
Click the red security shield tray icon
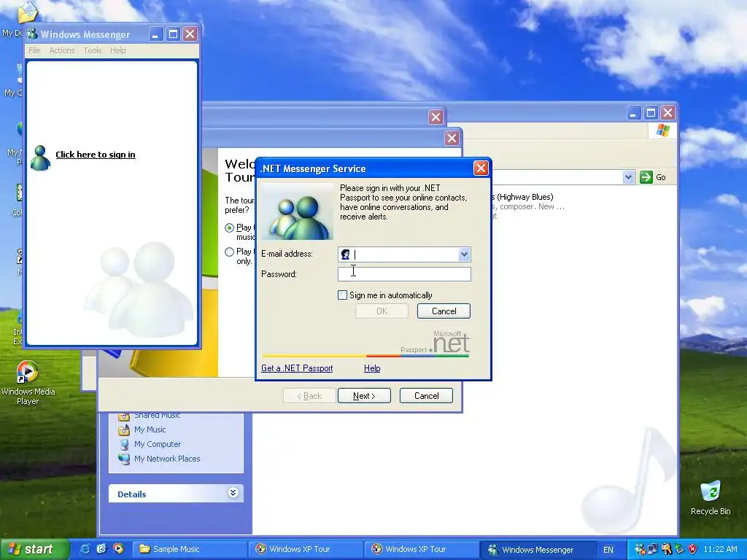click(693, 549)
